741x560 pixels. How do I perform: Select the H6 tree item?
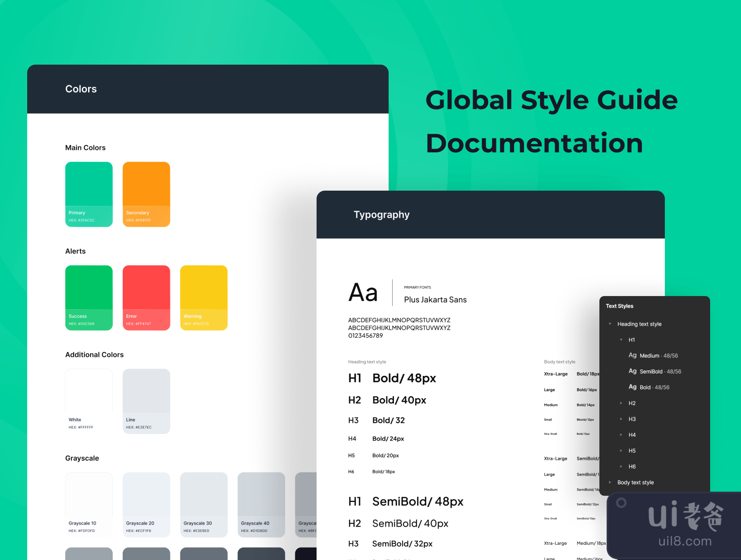[632, 467]
